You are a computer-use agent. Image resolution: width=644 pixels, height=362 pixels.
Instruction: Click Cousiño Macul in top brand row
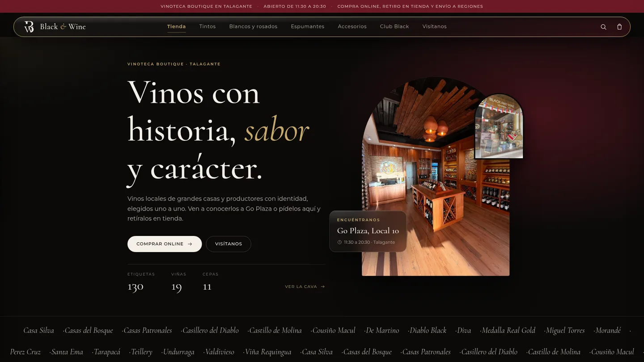coord(334,330)
